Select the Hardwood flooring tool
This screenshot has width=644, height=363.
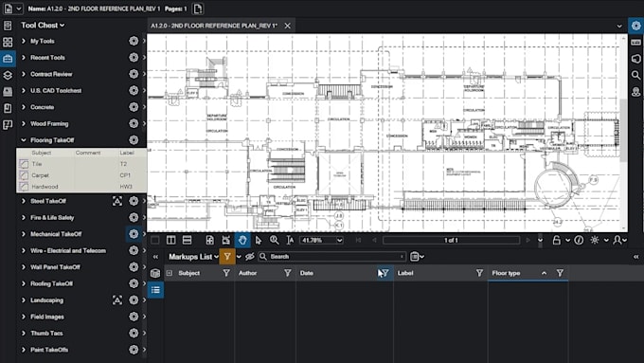tap(81, 187)
